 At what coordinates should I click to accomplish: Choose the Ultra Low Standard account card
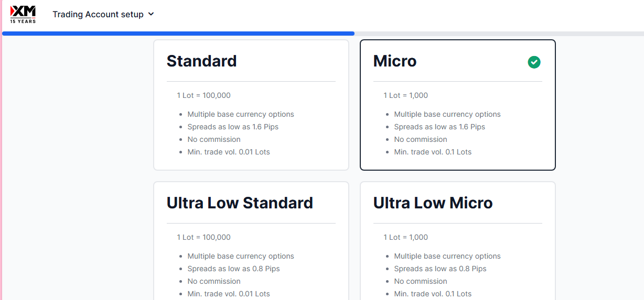tap(251, 241)
